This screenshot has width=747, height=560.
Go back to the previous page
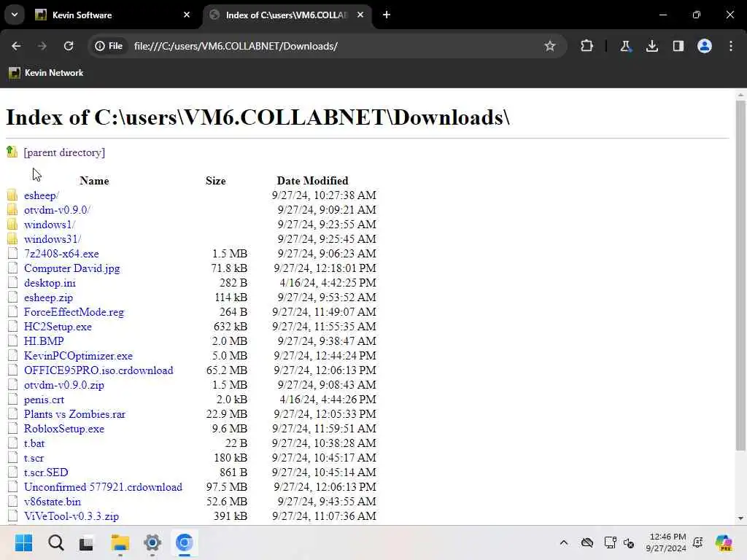click(16, 46)
